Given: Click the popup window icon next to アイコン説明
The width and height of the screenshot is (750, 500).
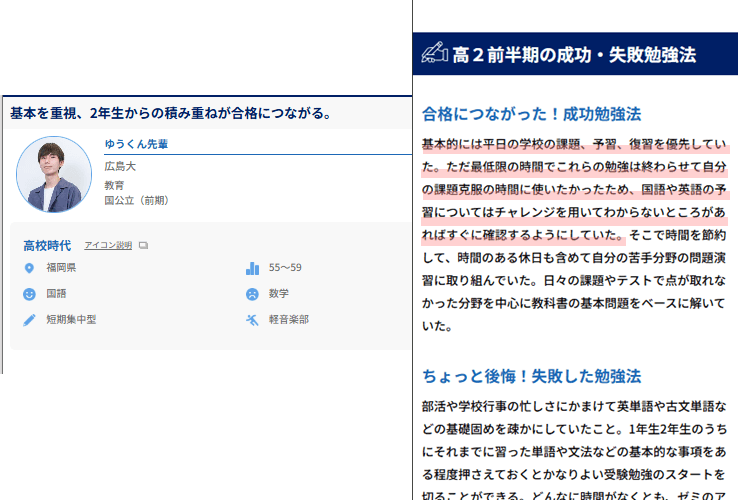Looking at the screenshot, I should click(143, 245).
